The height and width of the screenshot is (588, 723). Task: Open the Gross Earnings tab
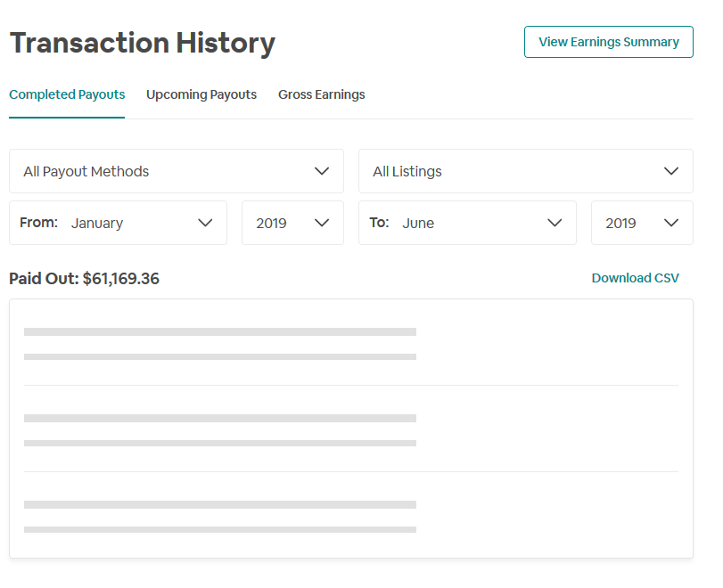(x=322, y=94)
